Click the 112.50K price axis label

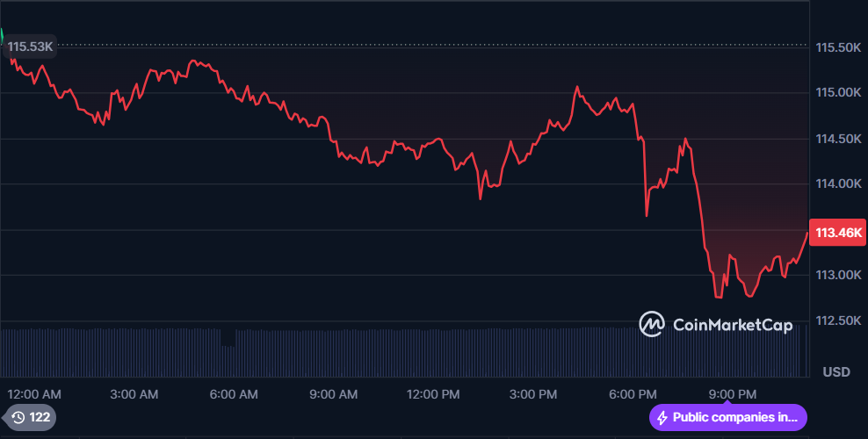[839, 320]
